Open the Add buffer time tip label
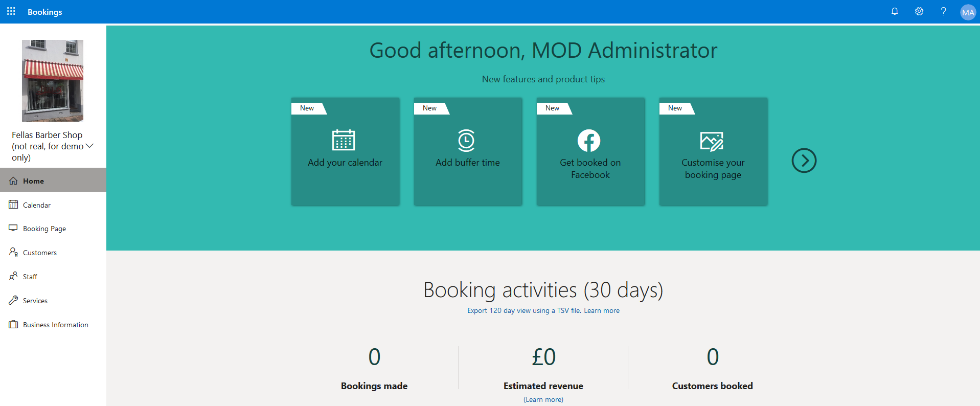This screenshot has width=980, height=406. pos(468,163)
